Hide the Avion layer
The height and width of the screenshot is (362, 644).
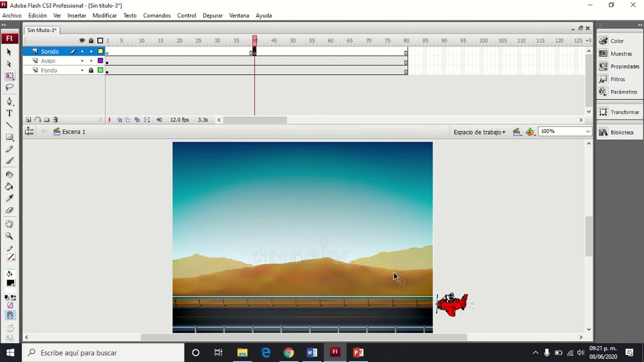click(82, 61)
